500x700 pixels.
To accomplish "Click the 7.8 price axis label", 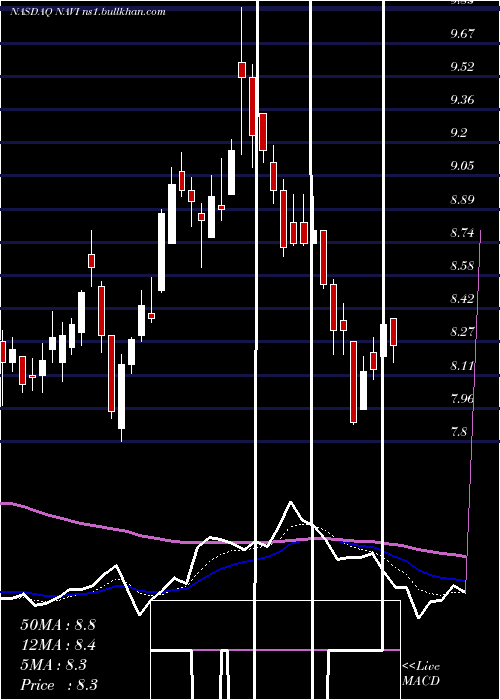I will pyautogui.click(x=459, y=432).
